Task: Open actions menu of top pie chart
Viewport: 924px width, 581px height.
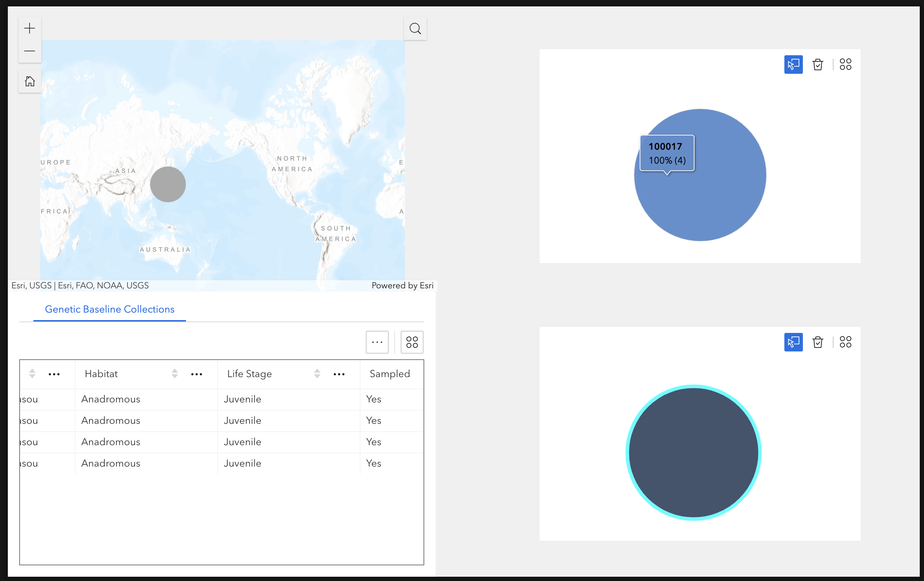Action: coord(845,65)
